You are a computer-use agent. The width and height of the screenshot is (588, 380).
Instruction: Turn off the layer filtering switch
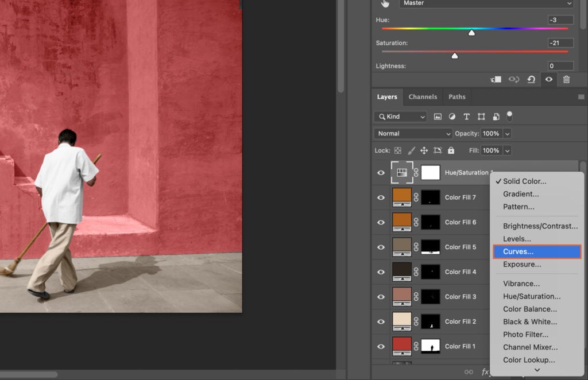click(x=509, y=116)
